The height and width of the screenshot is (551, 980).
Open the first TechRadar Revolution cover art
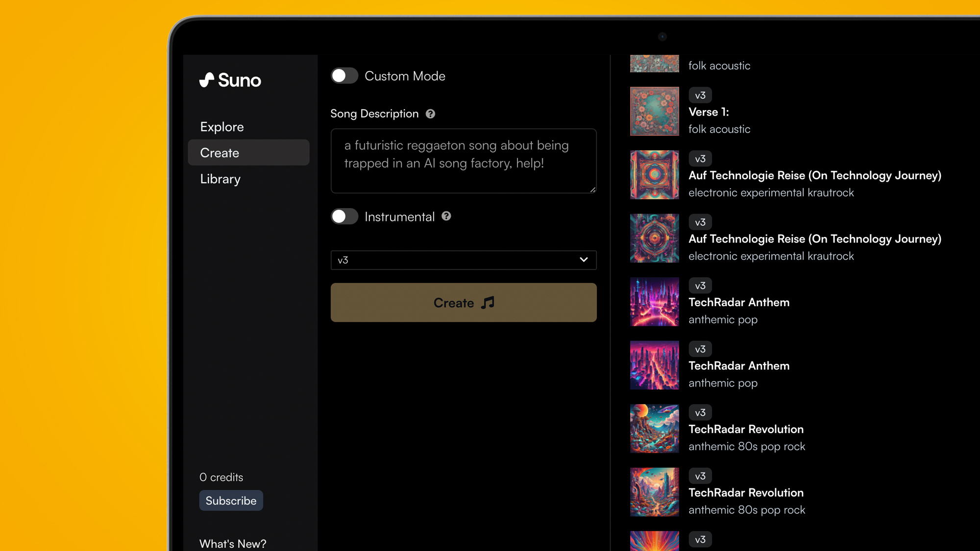tap(654, 429)
